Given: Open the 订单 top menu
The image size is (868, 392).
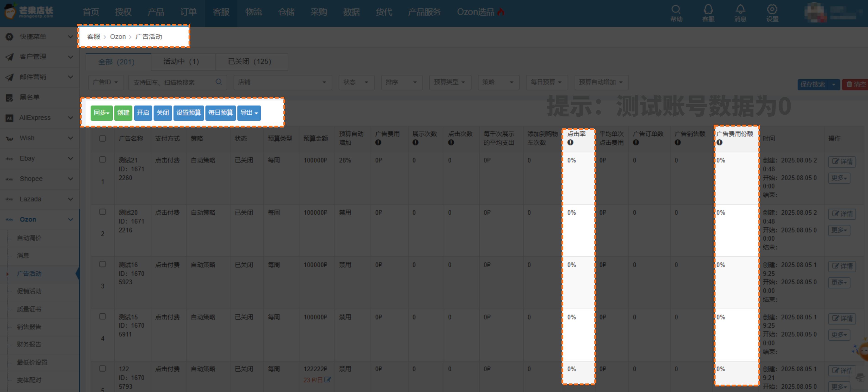Looking at the screenshot, I should tap(188, 12).
